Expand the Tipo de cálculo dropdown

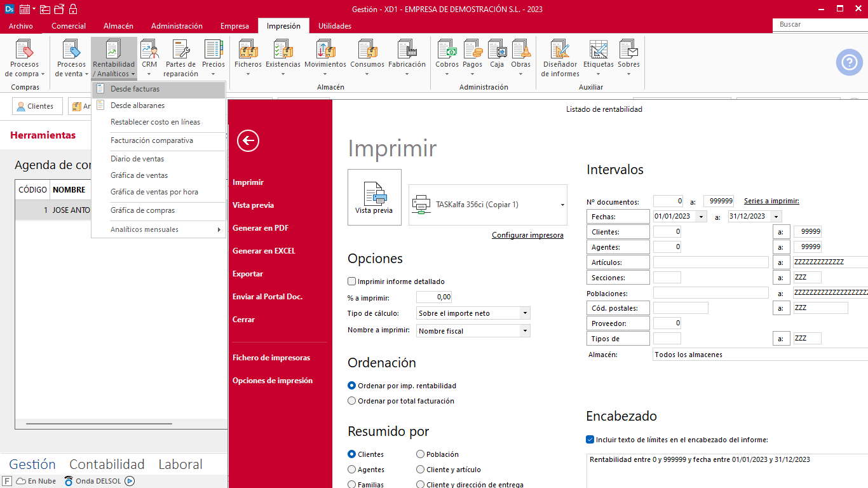click(524, 313)
